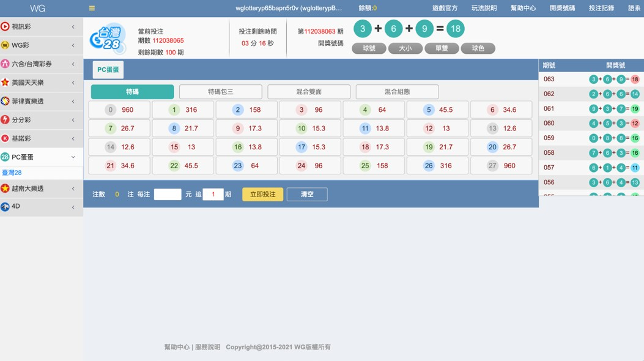Click the 視訊彩 sidebar icon
This screenshot has height=361, width=644.
tap(6, 27)
